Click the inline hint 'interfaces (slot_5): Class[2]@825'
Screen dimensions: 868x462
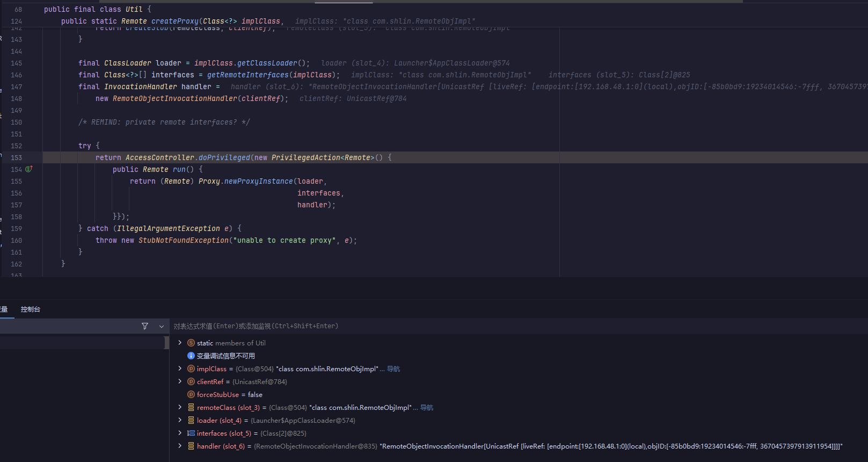click(x=619, y=75)
